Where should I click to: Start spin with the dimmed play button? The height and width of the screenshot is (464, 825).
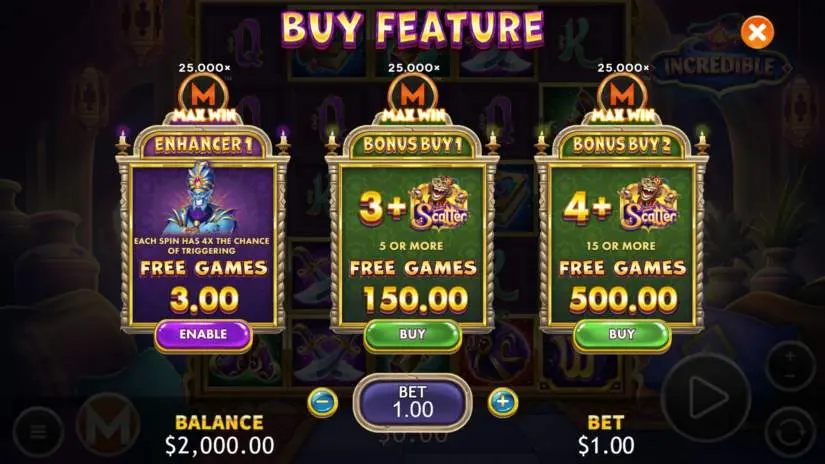pyautogui.click(x=706, y=397)
